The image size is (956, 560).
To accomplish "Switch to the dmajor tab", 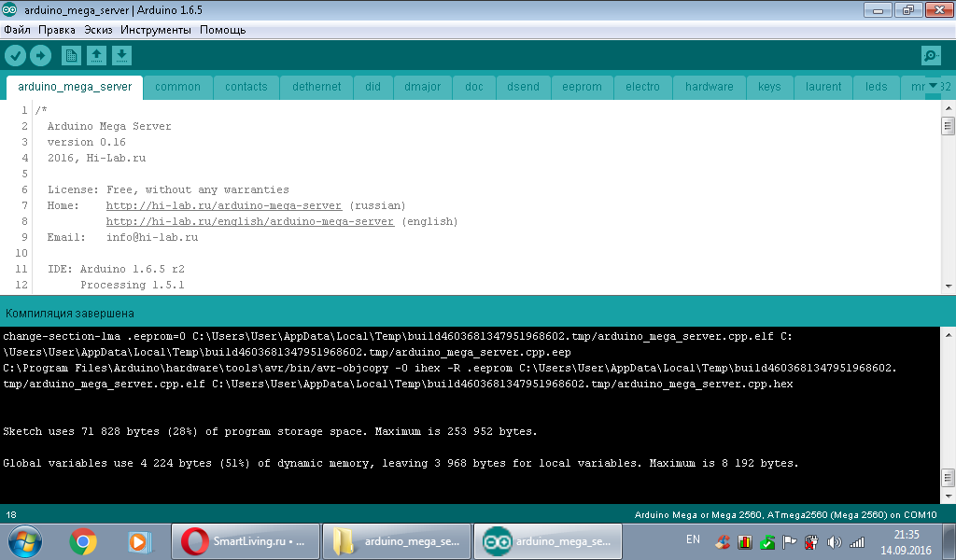I will click(423, 87).
